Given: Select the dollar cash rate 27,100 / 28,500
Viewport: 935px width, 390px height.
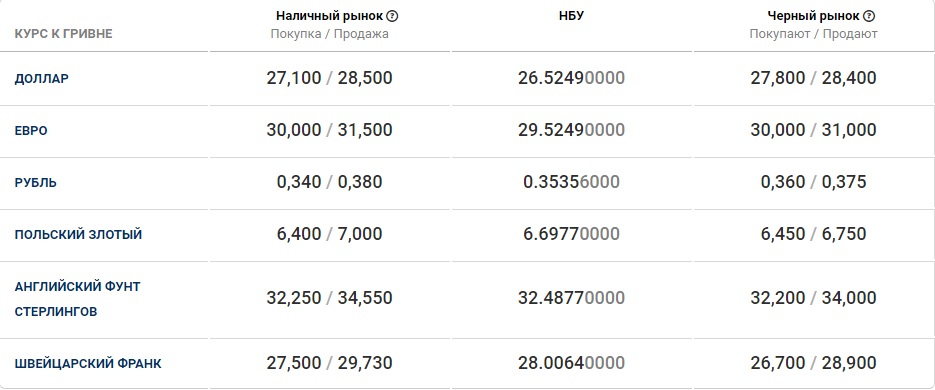Looking at the screenshot, I should coord(329,78).
